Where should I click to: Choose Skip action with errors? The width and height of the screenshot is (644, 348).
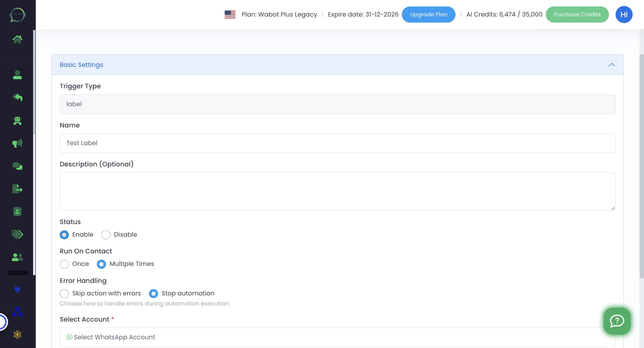[64, 293]
